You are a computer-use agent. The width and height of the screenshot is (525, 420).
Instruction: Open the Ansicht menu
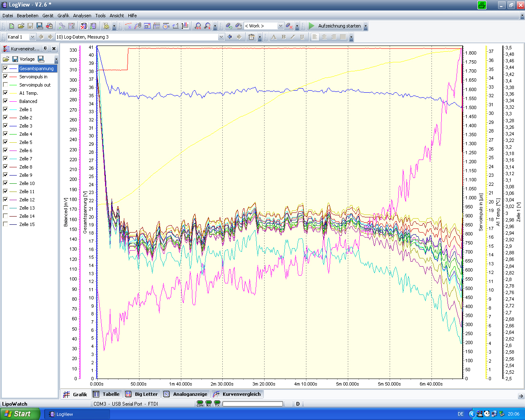pyautogui.click(x=116, y=16)
